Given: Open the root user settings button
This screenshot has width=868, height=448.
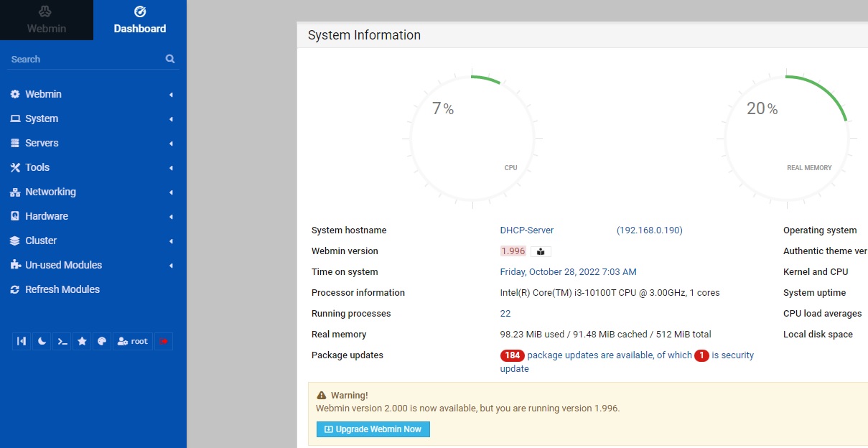Looking at the screenshot, I should tap(133, 342).
